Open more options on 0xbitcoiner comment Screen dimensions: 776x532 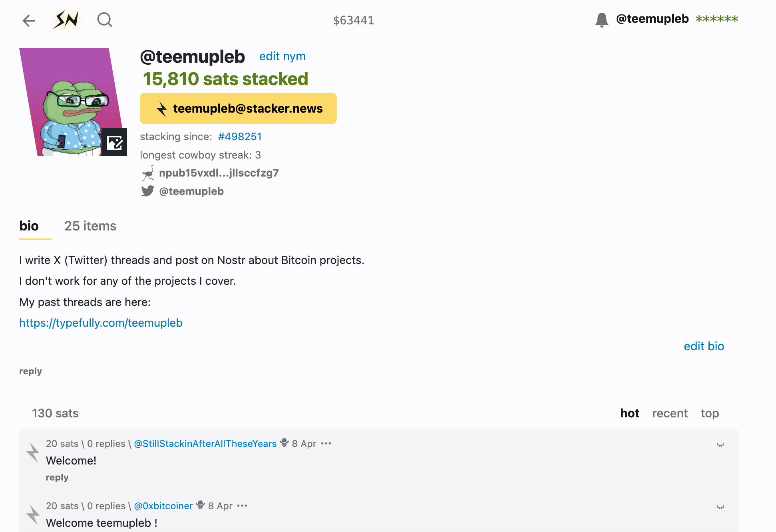pyautogui.click(x=242, y=506)
